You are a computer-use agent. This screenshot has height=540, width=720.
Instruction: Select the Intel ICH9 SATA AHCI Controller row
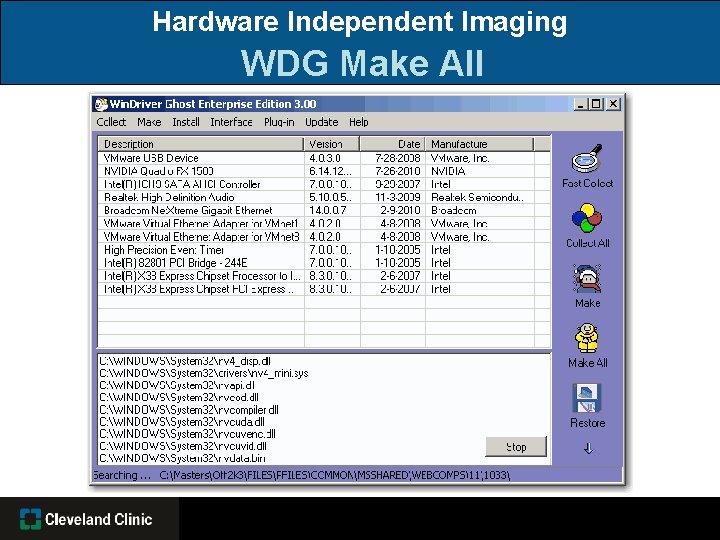pos(324,184)
